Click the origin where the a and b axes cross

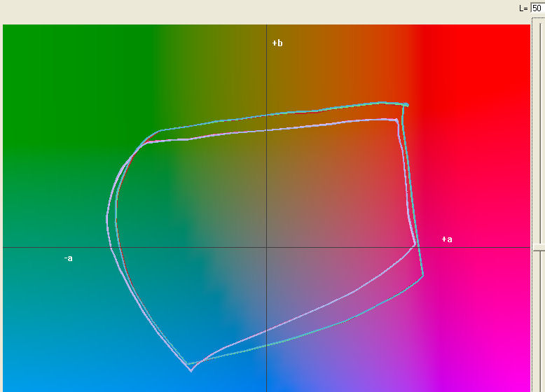(266, 247)
